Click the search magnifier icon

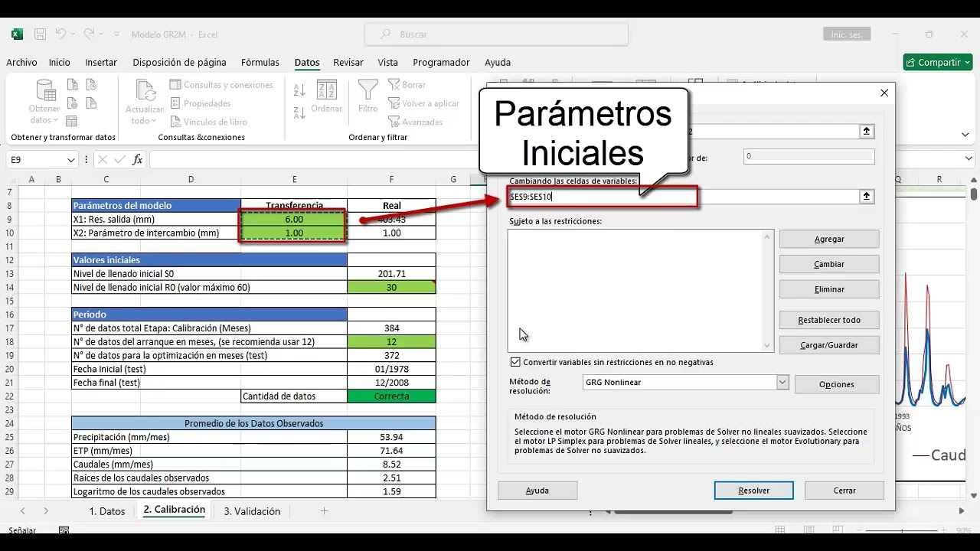(385, 34)
